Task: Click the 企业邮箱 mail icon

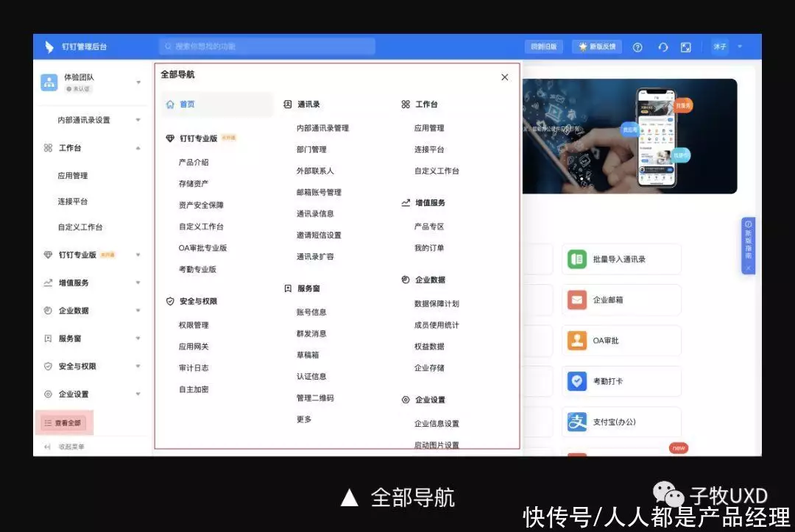Action: coord(579,299)
